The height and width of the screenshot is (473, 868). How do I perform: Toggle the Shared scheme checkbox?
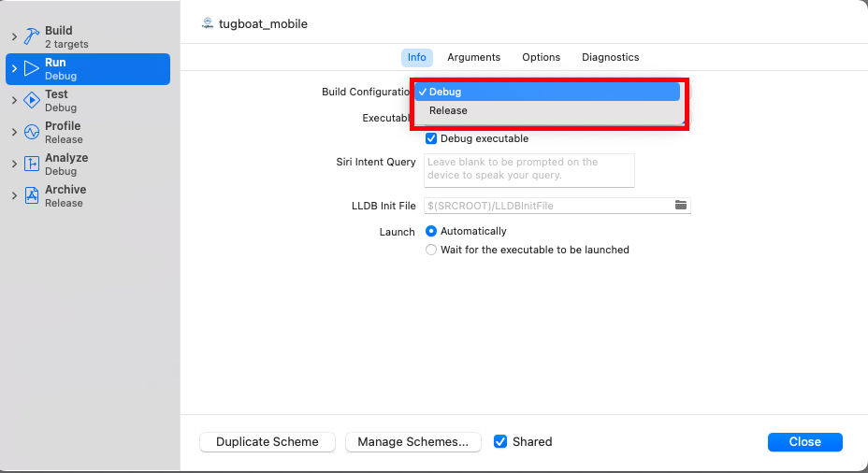point(500,441)
